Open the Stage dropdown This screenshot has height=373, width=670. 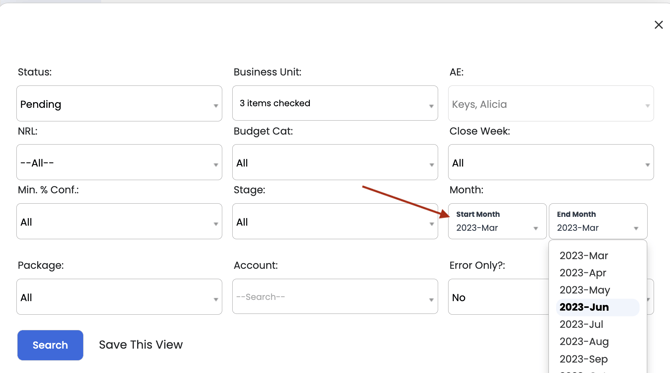click(x=335, y=221)
